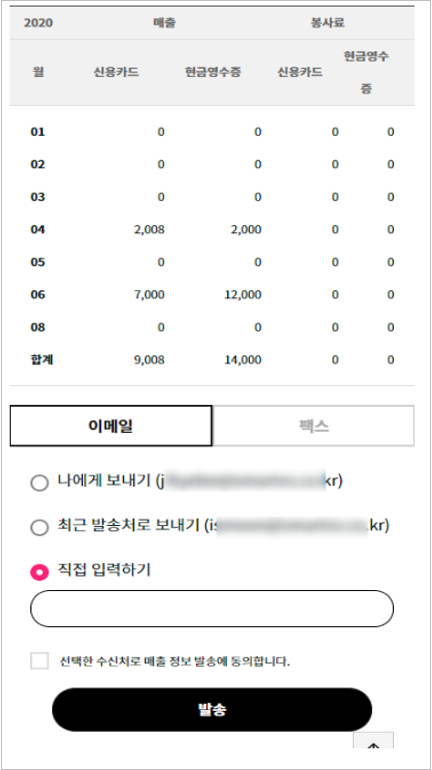The width and height of the screenshot is (432, 770).
Task: Switch to the 이메일 tab
Action: pos(111,426)
